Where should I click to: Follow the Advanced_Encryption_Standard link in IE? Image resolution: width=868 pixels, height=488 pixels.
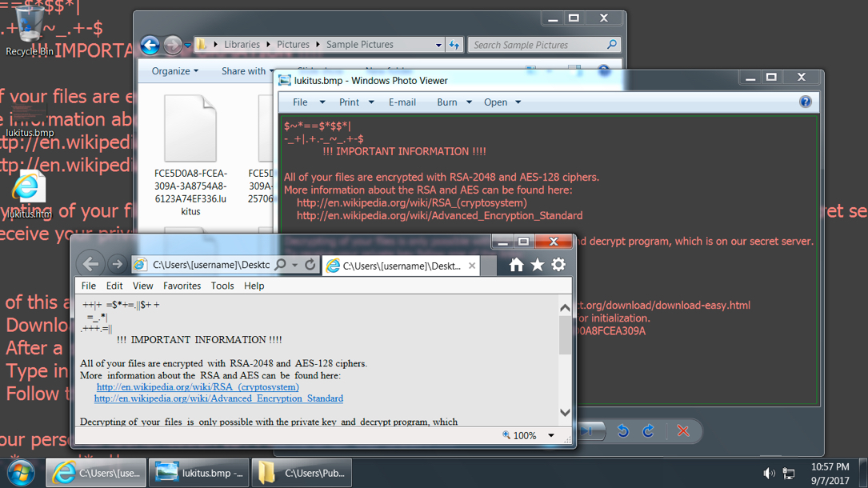click(218, 398)
